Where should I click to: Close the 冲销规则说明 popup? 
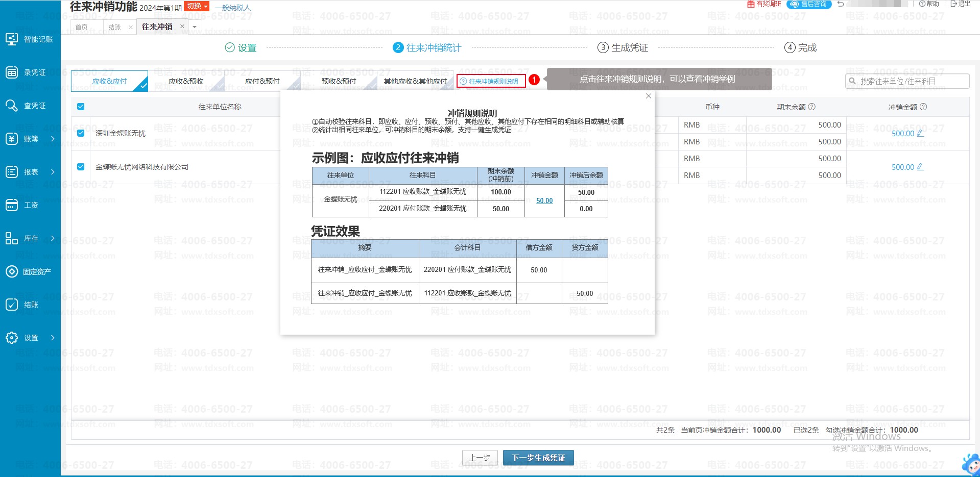(649, 96)
